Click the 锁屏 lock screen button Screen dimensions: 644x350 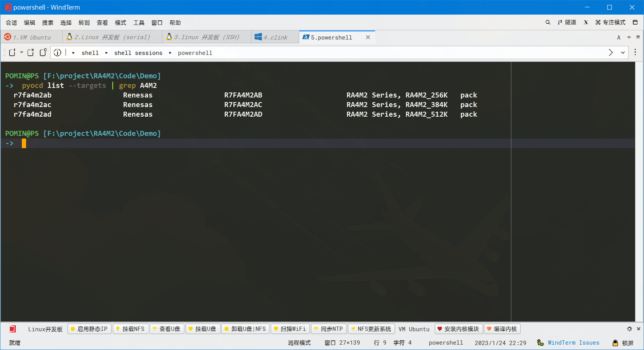click(x=623, y=343)
